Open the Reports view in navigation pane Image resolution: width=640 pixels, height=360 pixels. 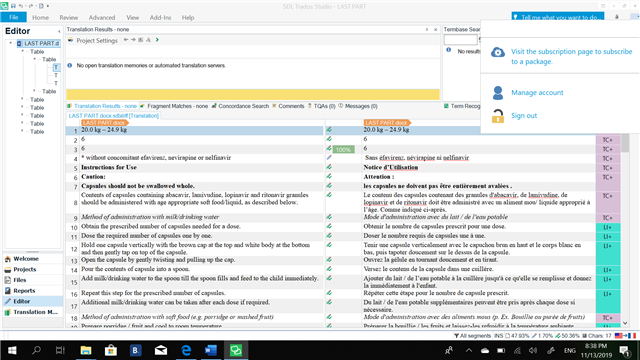33,291
